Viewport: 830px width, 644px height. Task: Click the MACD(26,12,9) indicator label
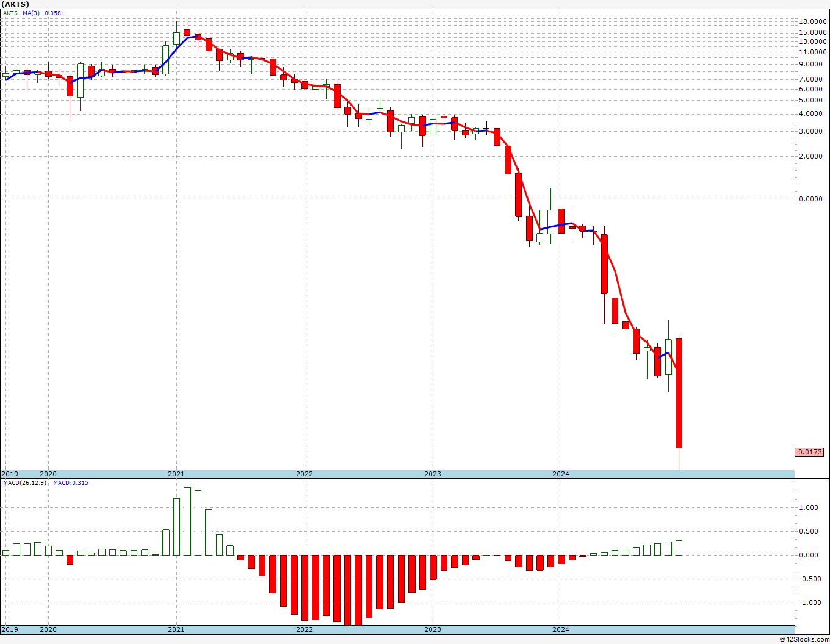[x=24, y=483]
